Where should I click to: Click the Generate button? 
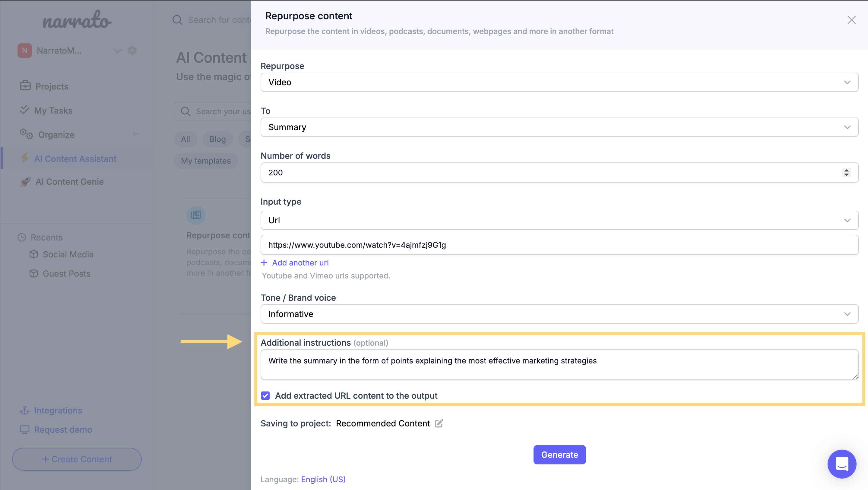pyautogui.click(x=559, y=455)
